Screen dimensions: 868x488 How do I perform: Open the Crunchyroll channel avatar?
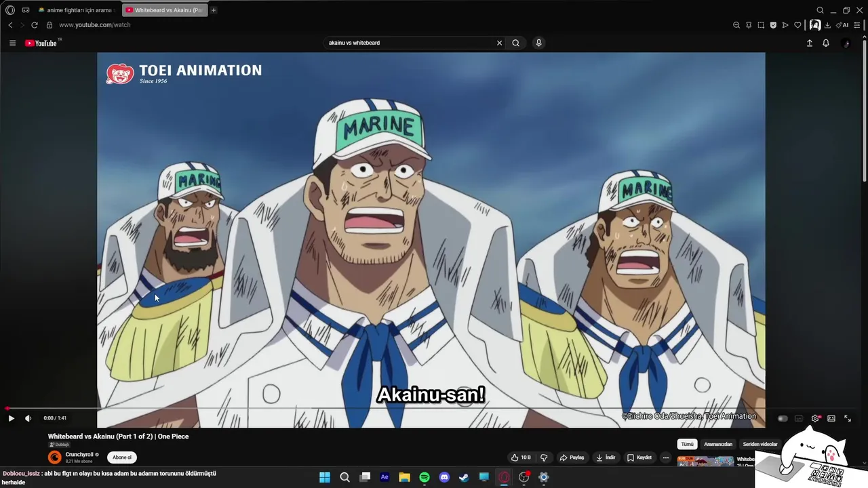55,457
